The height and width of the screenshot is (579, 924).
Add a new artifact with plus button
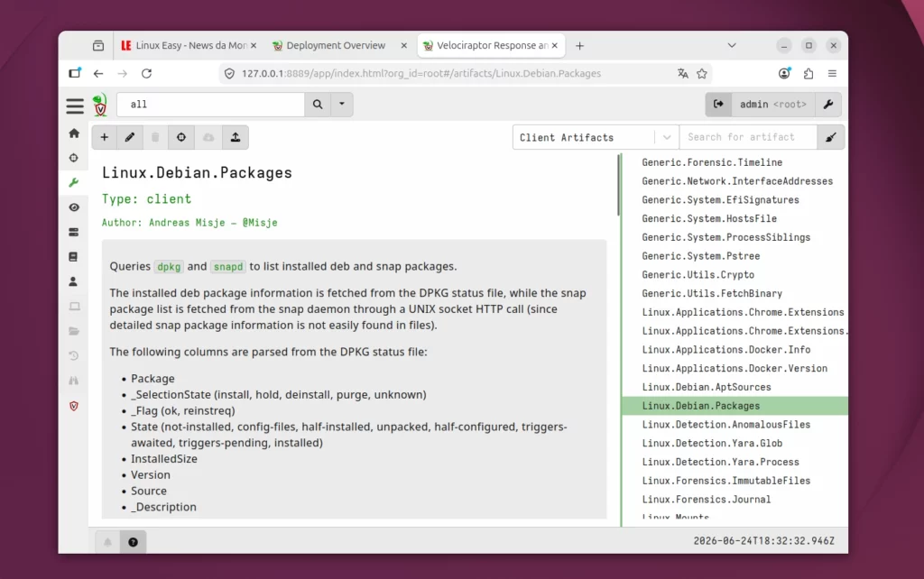click(x=105, y=137)
